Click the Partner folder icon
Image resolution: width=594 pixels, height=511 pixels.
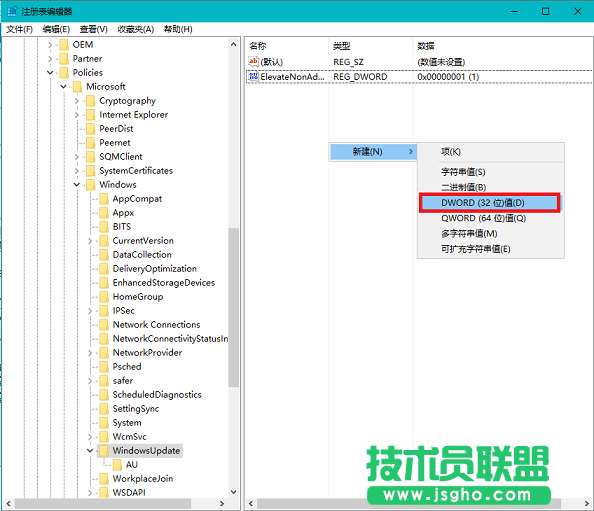coord(64,59)
